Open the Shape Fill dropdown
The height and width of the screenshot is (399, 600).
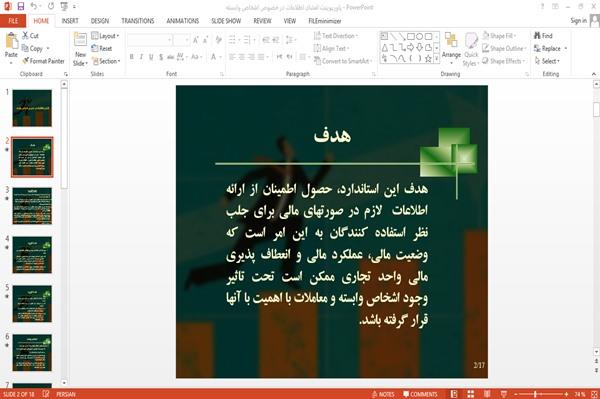499,36
